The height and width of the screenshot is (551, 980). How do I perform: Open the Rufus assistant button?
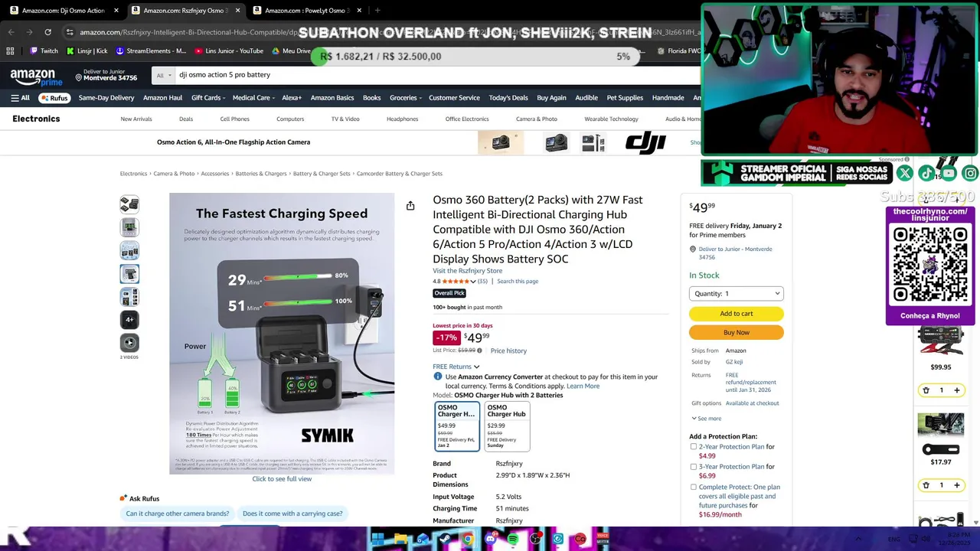[54, 98]
